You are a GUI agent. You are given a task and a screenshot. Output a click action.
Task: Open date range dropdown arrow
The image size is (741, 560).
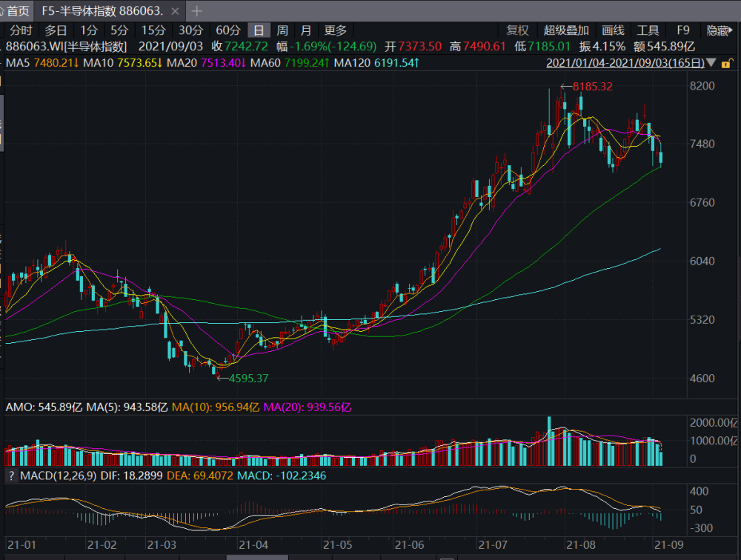pos(712,63)
